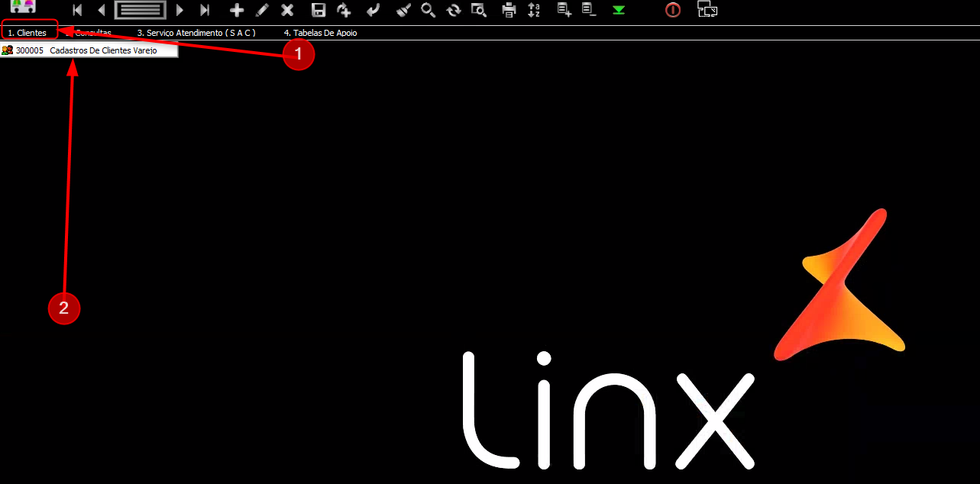Click the remove row list minus icon
The height and width of the screenshot is (484, 980).
point(588,11)
